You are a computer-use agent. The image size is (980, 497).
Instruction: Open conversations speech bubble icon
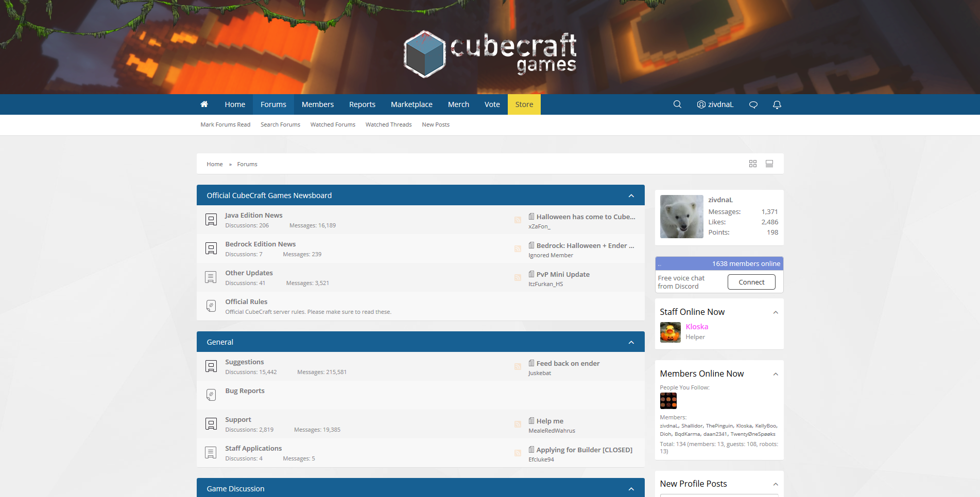[753, 104]
